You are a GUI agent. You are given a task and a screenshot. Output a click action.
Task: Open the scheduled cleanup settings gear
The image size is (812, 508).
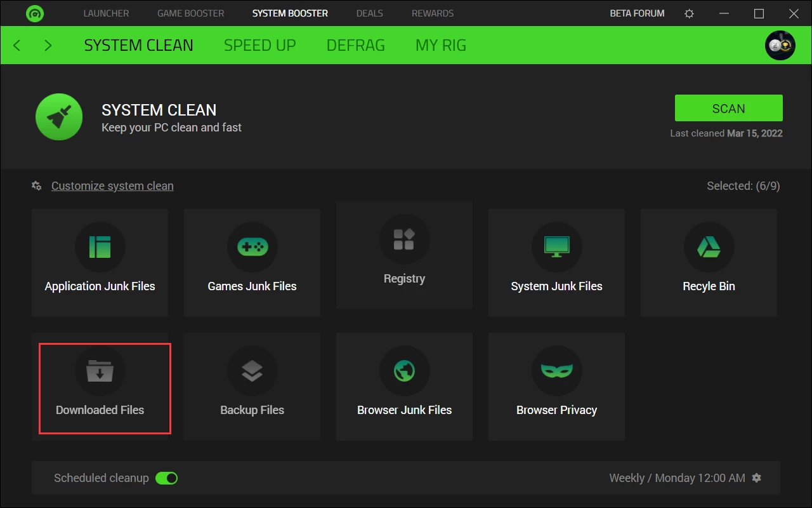click(x=756, y=478)
